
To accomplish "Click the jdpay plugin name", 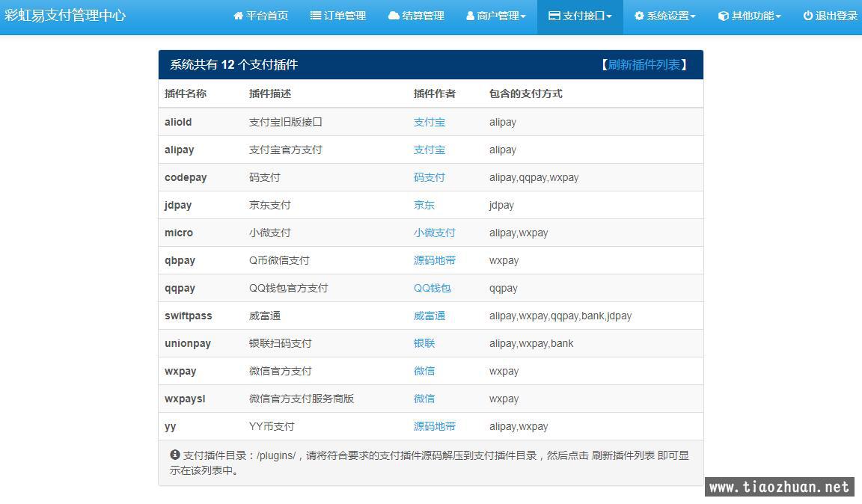I will pyautogui.click(x=178, y=205).
